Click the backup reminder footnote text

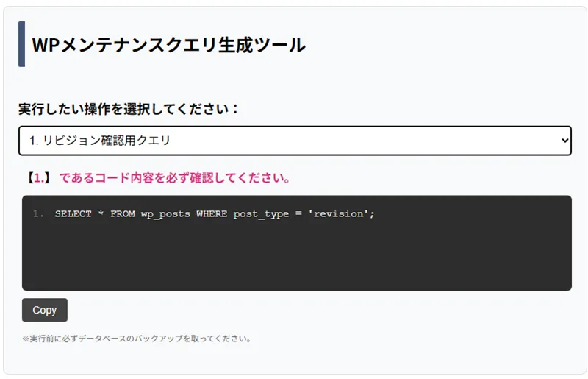pyautogui.click(x=137, y=339)
